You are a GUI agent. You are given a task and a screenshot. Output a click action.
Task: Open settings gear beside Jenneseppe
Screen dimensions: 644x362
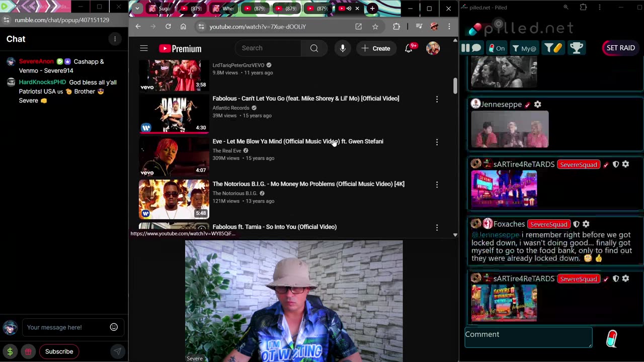[x=537, y=104]
